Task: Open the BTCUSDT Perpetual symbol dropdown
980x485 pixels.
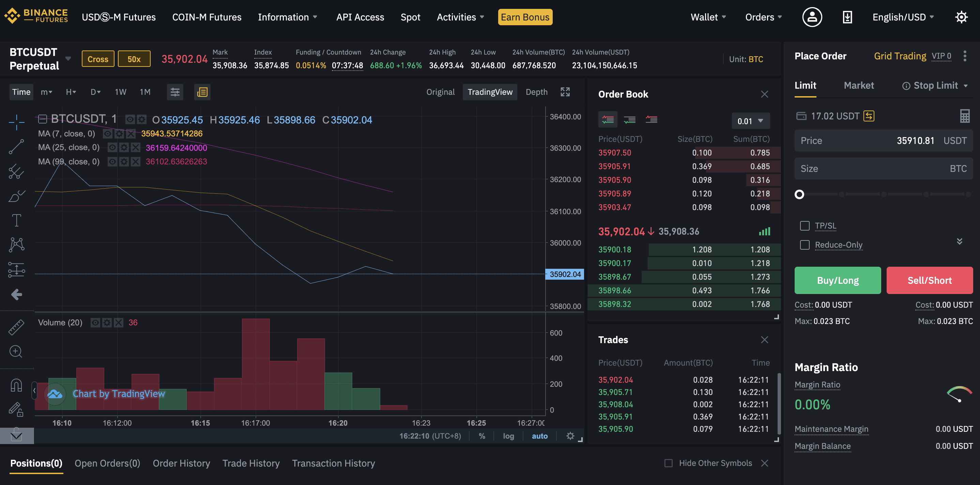Action: tap(68, 59)
